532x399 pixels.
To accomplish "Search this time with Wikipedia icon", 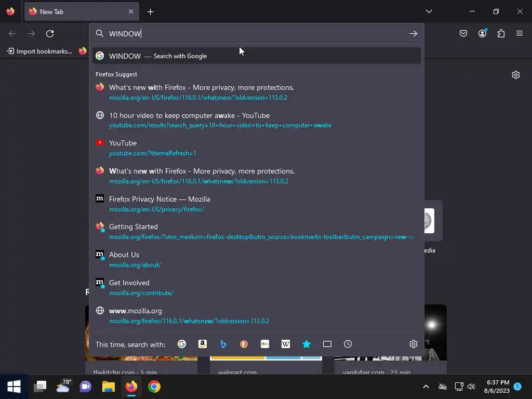I will [x=286, y=344].
